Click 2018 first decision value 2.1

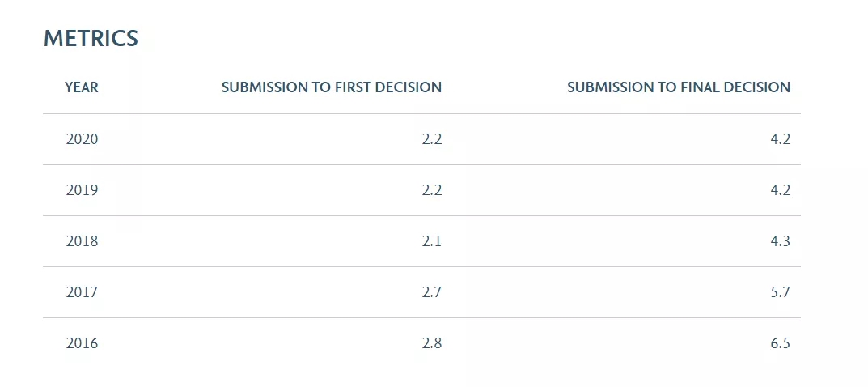click(x=432, y=241)
